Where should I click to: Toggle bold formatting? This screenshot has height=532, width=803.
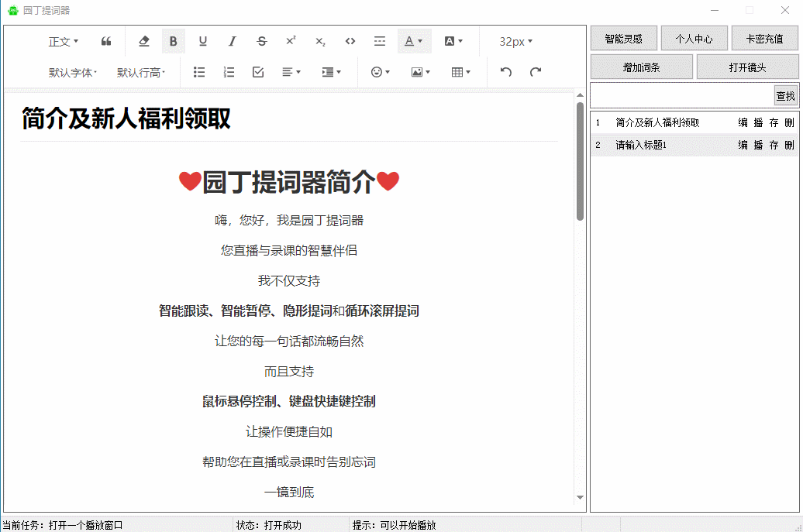(173, 41)
